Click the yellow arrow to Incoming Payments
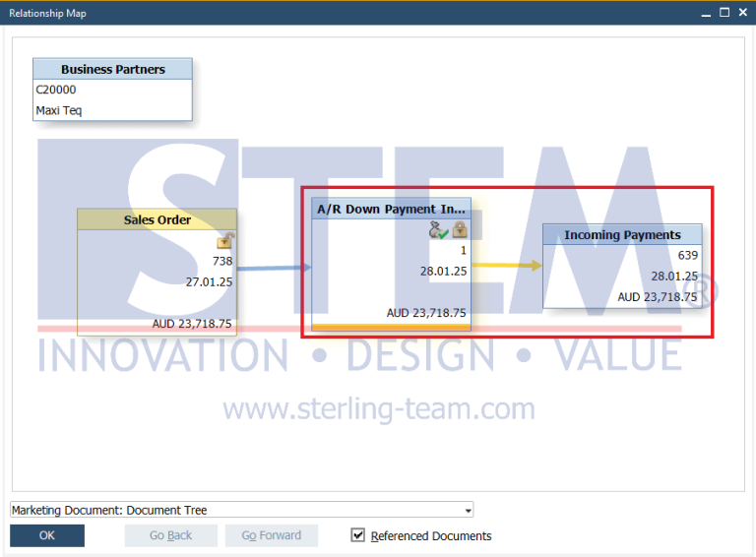Image resolution: width=756 pixels, height=557 pixels. (x=506, y=266)
